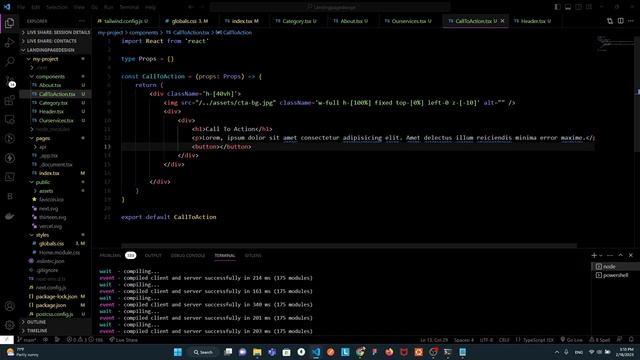Expand the api folder
This screenshot has width=640, height=360.
click(56, 147)
